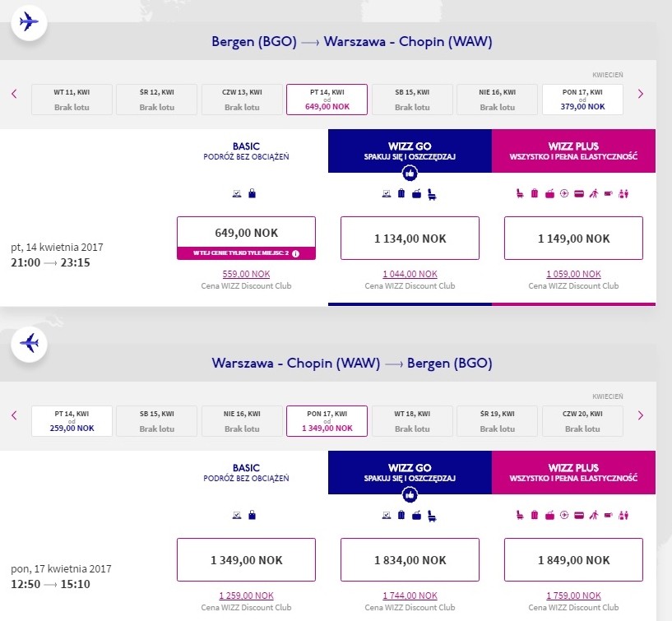Open info icon on the limited seats banner
The width and height of the screenshot is (672, 621).
click(296, 253)
